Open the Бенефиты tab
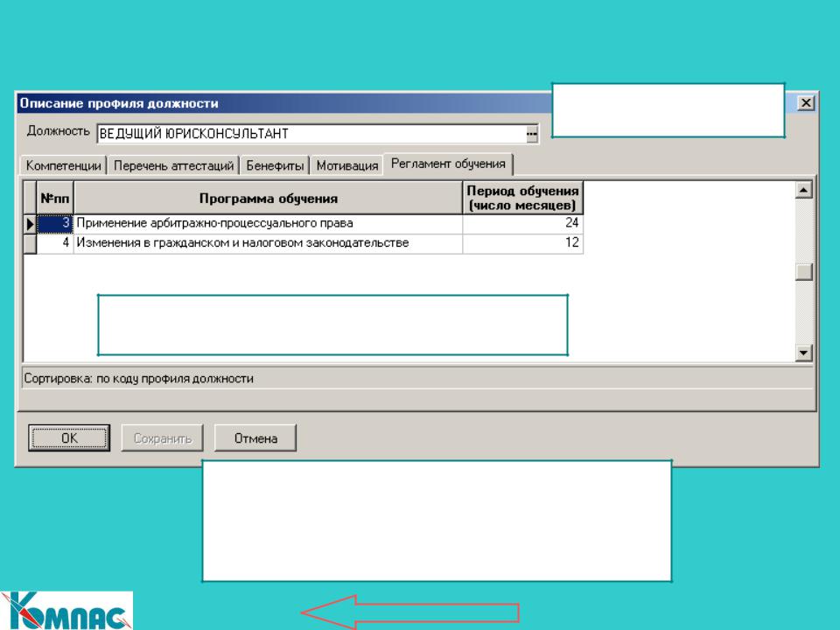 coord(275,165)
